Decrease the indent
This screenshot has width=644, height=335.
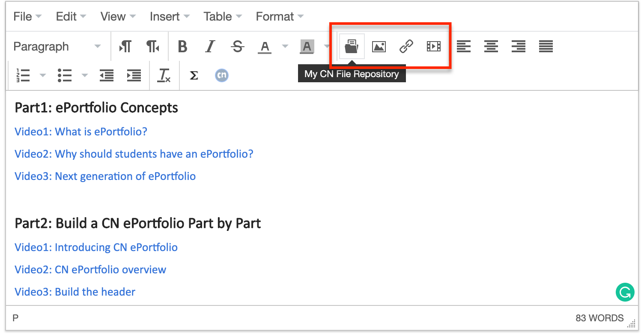point(107,75)
